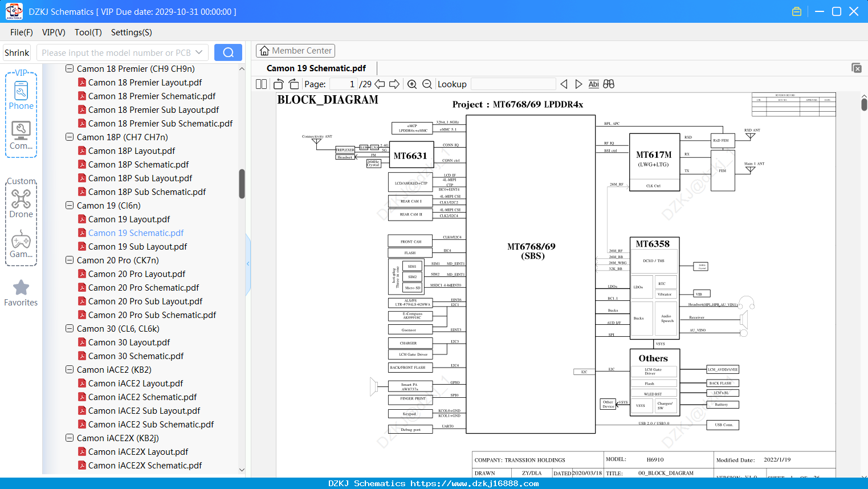Find previous lookup result
The image size is (868, 489).
tap(564, 84)
